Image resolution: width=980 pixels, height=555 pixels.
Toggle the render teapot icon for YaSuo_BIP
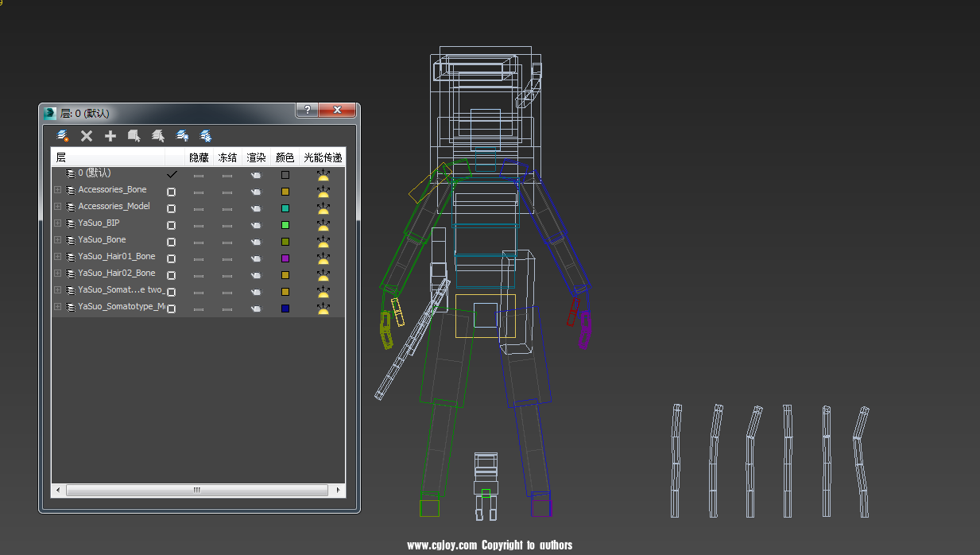tap(256, 225)
